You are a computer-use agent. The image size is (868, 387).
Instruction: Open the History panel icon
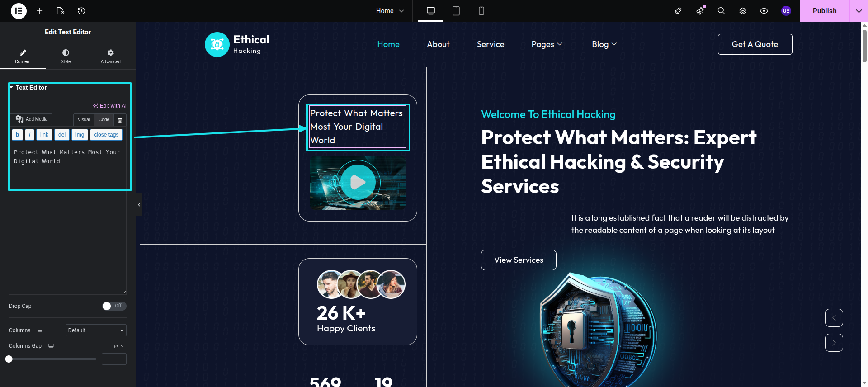[x=81, y=11]
